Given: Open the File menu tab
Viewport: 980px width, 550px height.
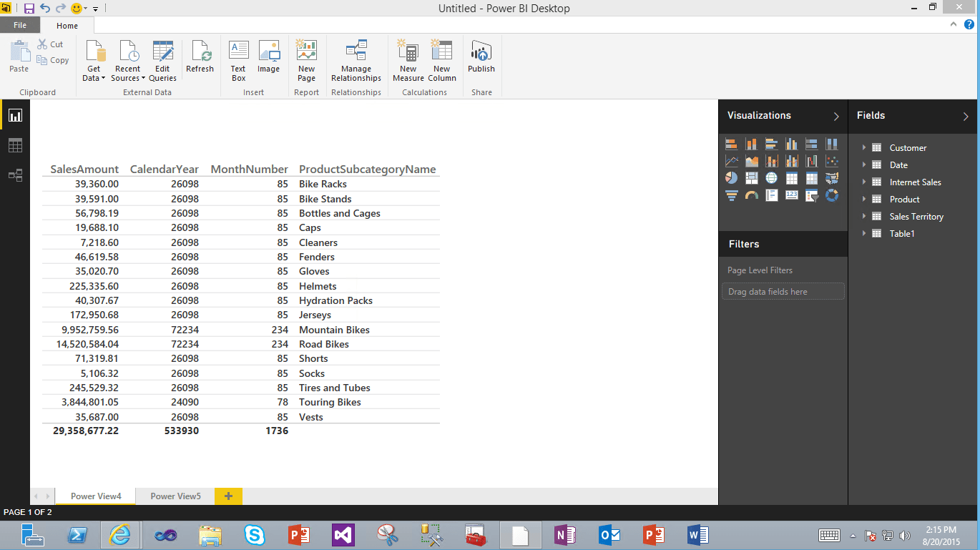Looking at the screenshot, I should point(20,25).
